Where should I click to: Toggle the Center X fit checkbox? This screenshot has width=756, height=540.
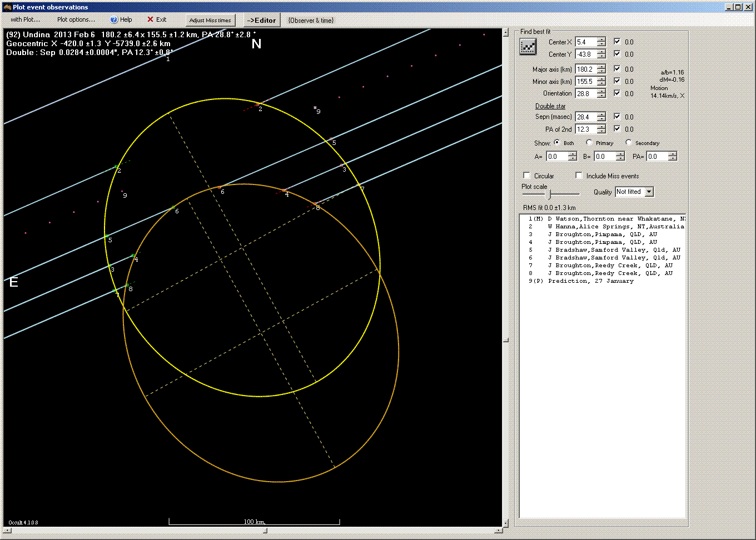(x=617, y=41)
